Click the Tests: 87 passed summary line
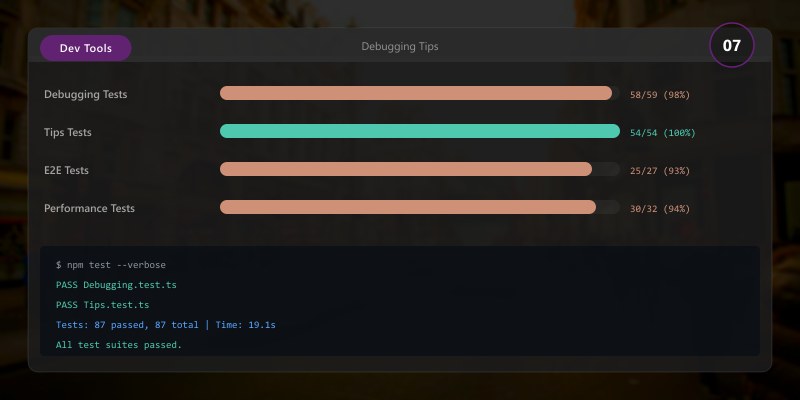The image size is (800, 400). point(166,324)
